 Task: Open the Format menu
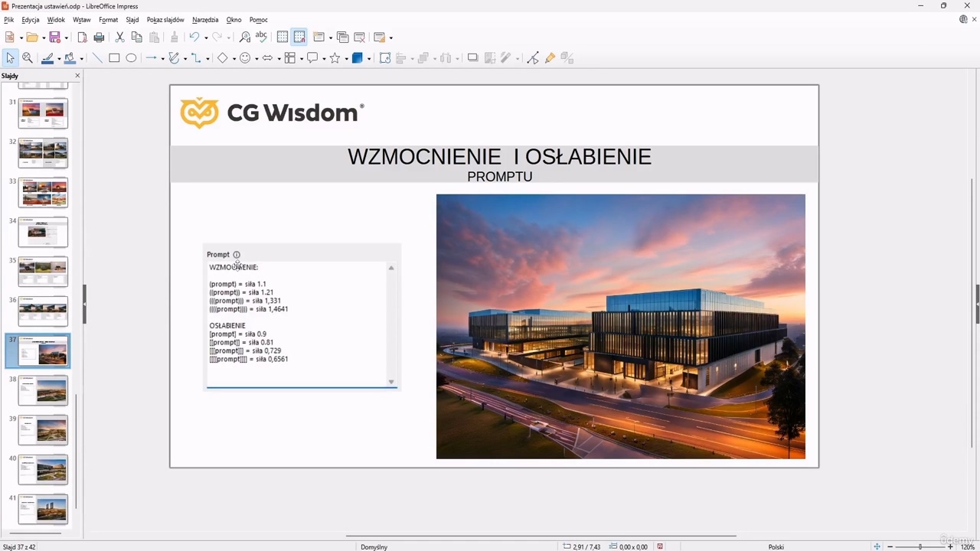(x=108, y=20)
